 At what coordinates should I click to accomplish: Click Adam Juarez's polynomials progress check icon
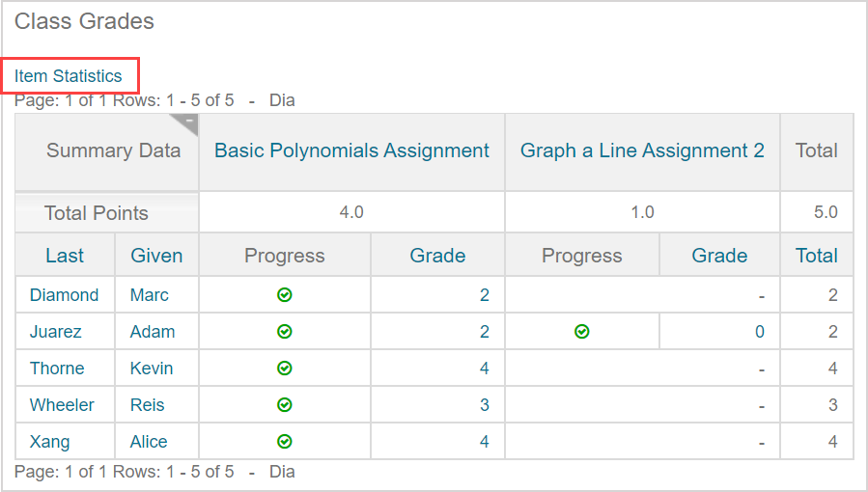pos(285,332)
